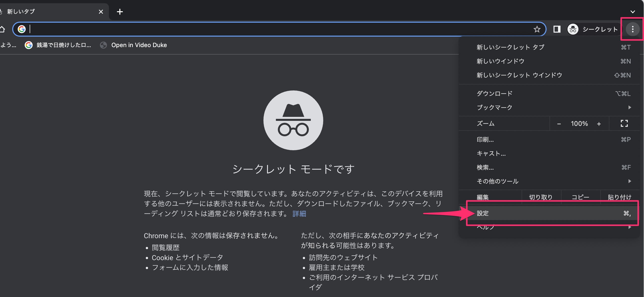Click the fullscreen icon in zoom row
The width and height of the screenshot is (644, 297).
point(624,123)
